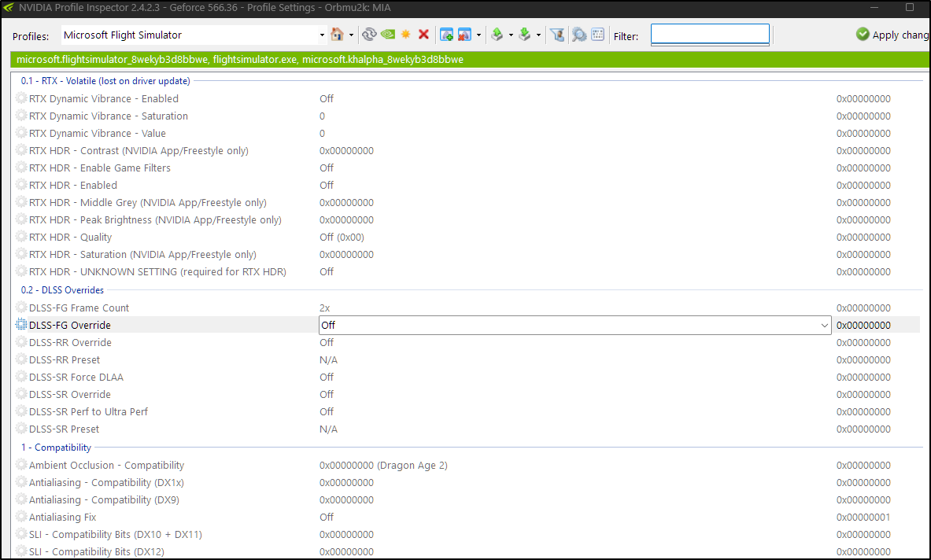Select 'SLI - Compatibility Bits (DX10 + DX11)' row

click(466, 535)
